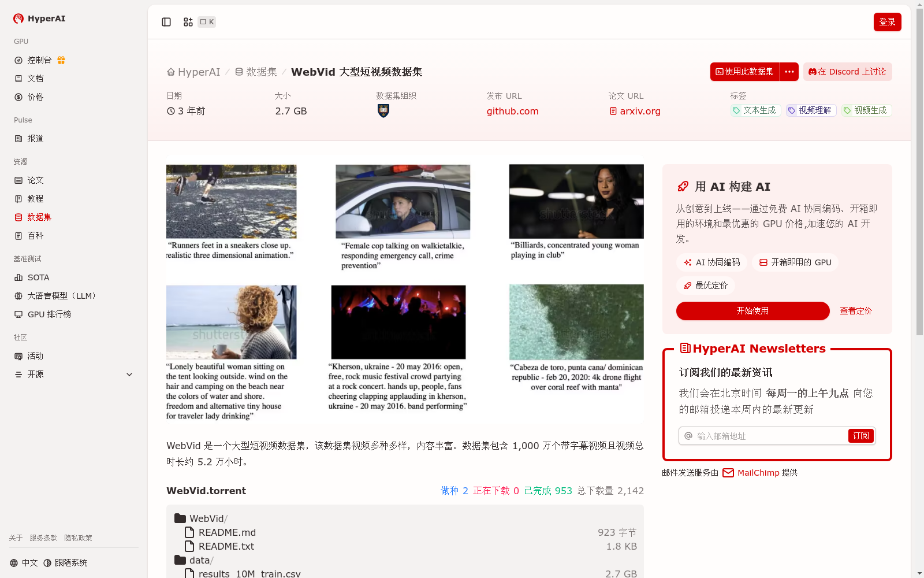
Task: Open arxiv.org paper link
Action: click(x=635, y=111)
